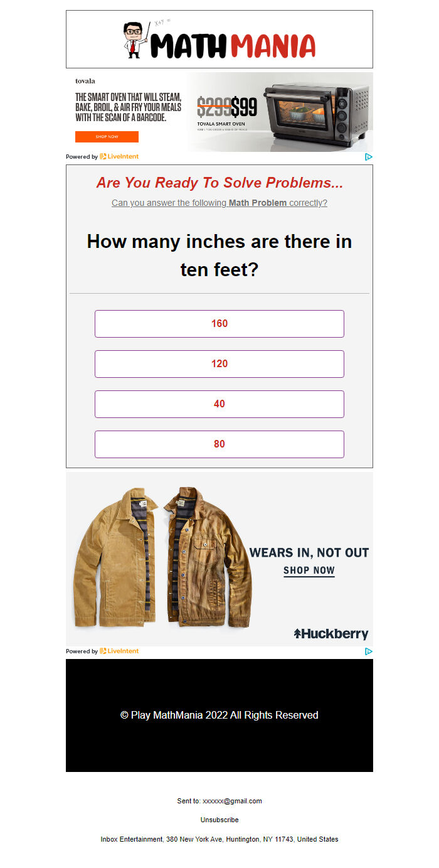Image resolution: width=439 pixels, height=868 pixels.
Task: Select the answer 120
Action: pyautogui.click(x=219, y=364)
